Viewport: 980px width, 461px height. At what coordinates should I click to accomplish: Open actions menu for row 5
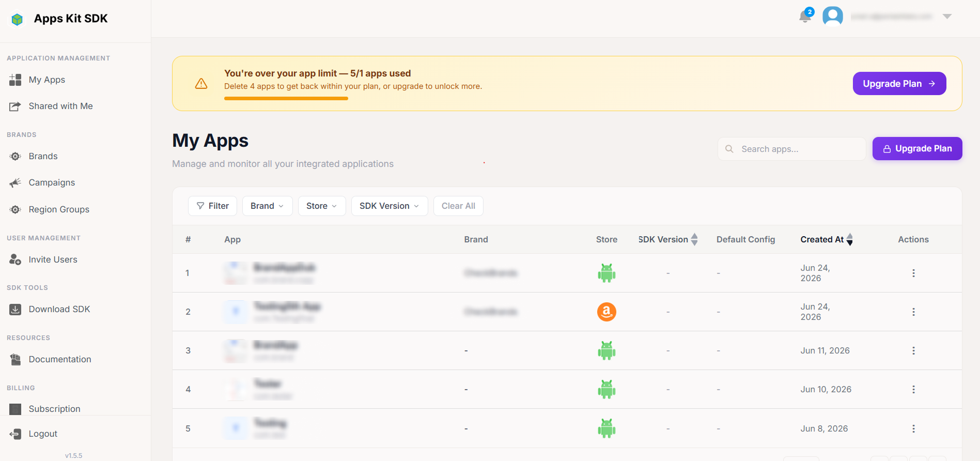(x=913, y=428)
